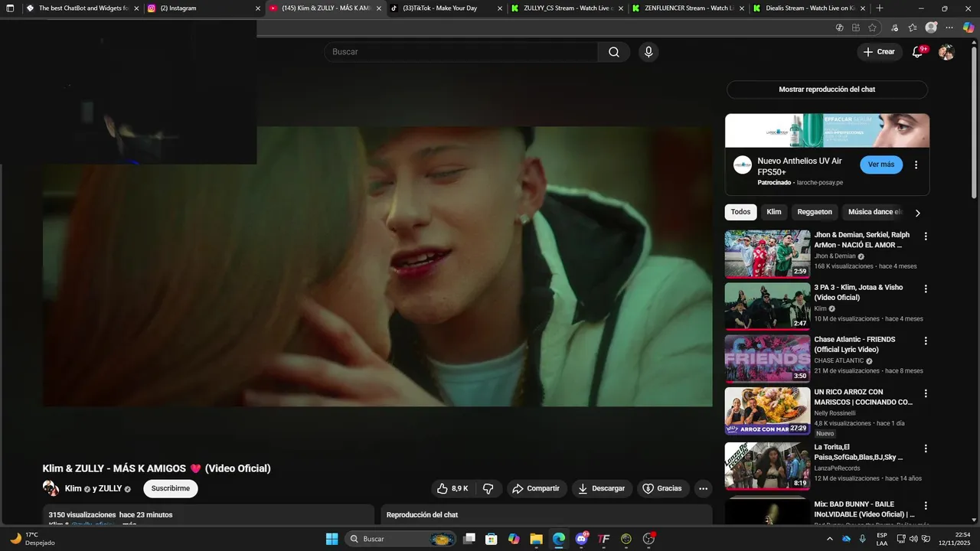Open options for La Torita video

[x=925, y=448]
